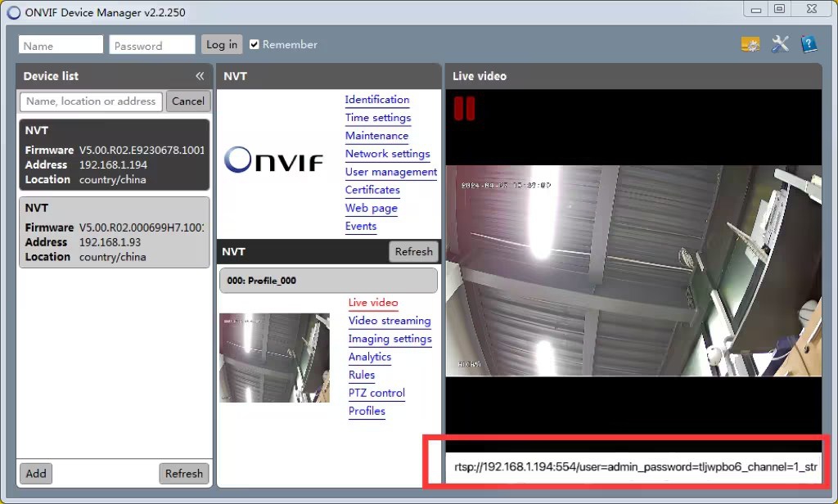
Task: Click the ONVIF logo image
Action: [x=273, y=160]
